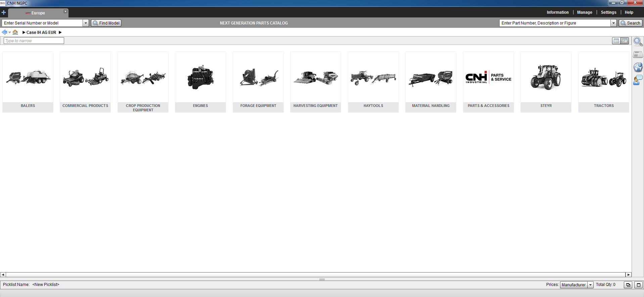This screenshot has width=644, height=297.
Task: Open the TRACTORS category thumbnail
Action: point(603,82)
